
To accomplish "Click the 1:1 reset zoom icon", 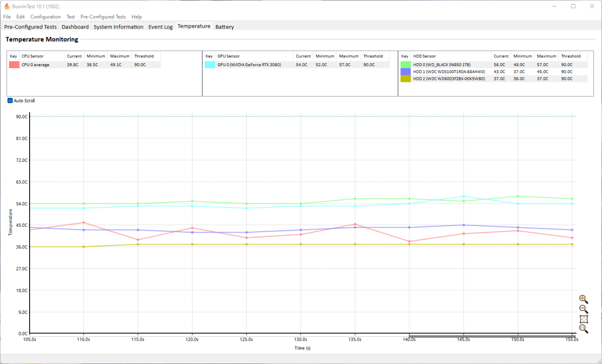I will click(583, 329).
